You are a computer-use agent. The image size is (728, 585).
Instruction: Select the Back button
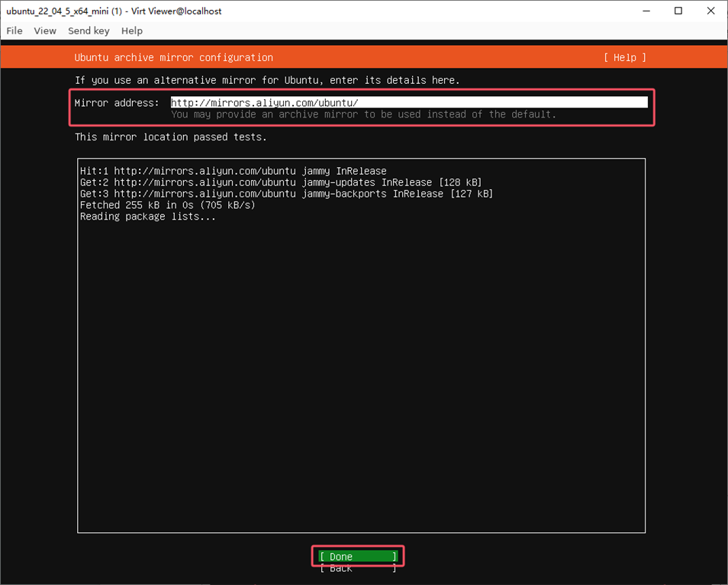357,568
